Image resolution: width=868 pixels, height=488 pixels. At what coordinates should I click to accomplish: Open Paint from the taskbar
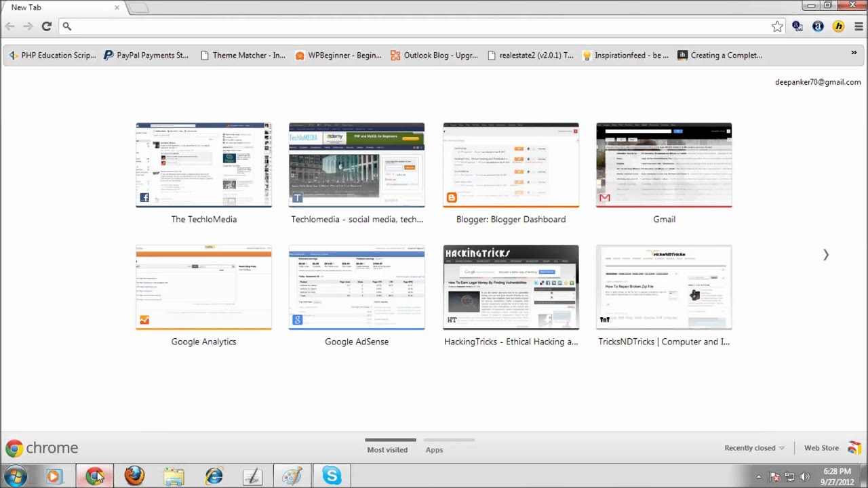pos(292,476)
